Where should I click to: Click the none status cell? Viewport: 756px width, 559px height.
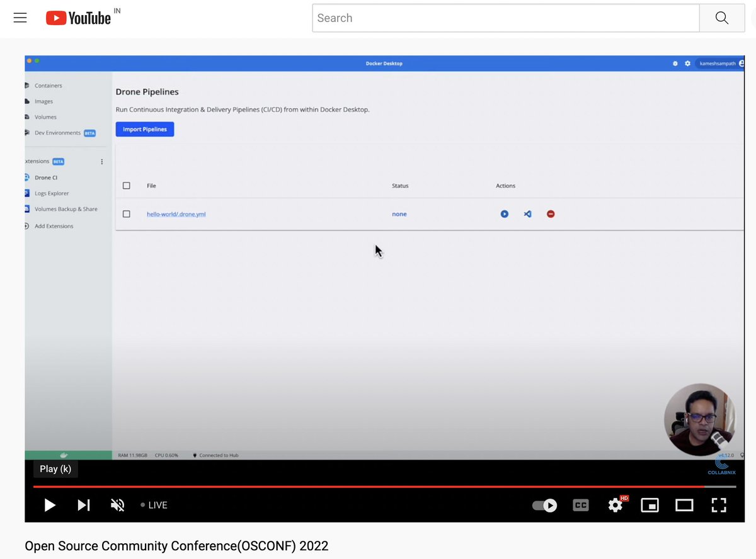pos(399,214)
